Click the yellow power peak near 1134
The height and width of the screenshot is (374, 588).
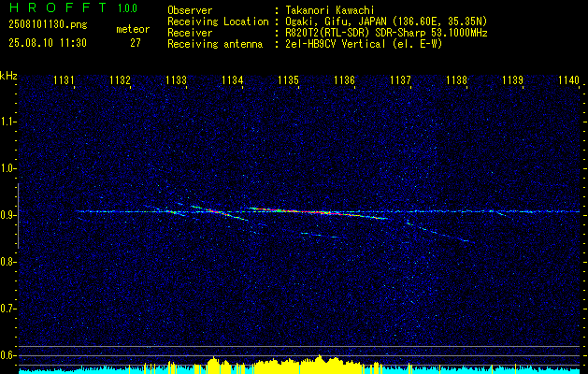(213, 364)
